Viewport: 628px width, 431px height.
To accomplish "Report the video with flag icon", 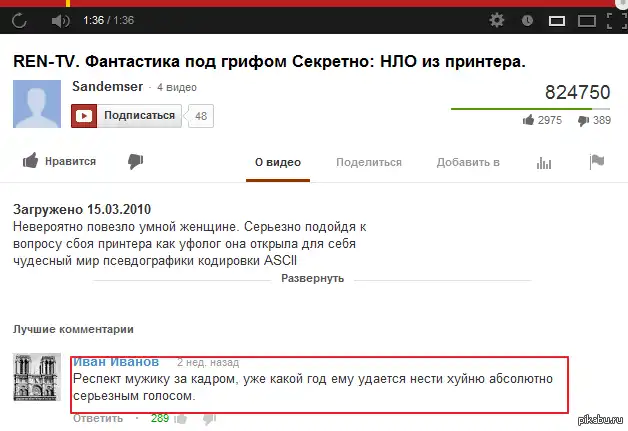I will coord(597,162).
